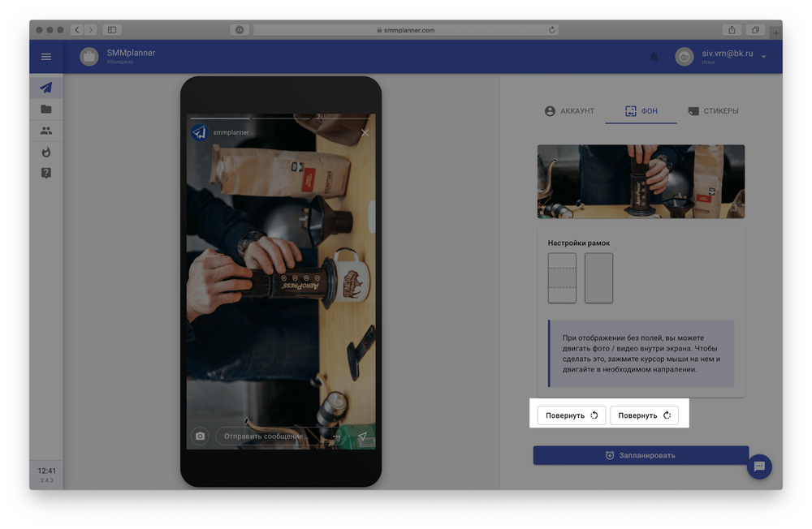Toggle the Safari sidebar button
The width and height of the screenshot is (812, 529).
(x=112, y=29)
